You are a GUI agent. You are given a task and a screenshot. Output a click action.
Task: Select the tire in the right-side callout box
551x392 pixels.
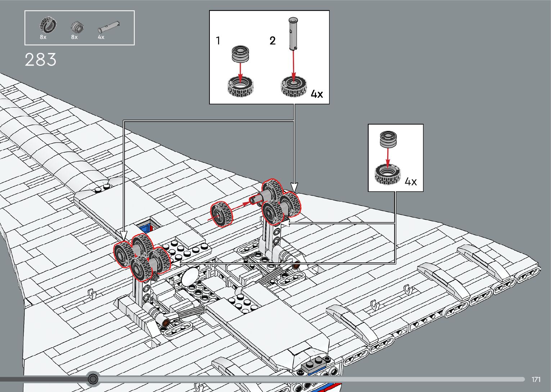(x=388, y=175)
